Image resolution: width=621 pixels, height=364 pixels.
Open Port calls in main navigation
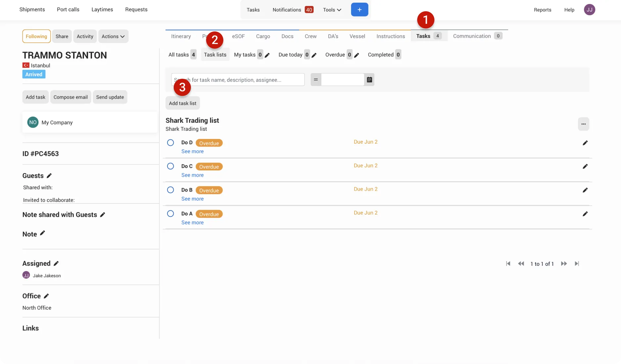[68, 10]
